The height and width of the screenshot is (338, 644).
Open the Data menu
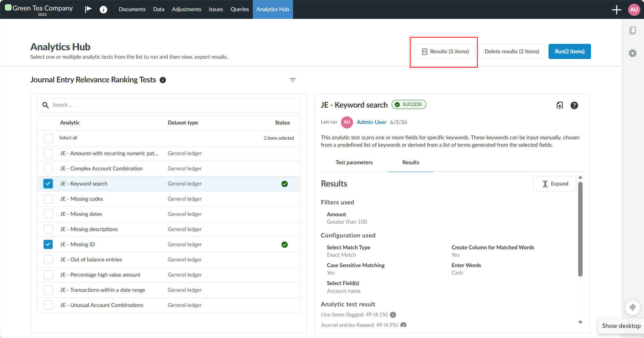tap(159, 9)
